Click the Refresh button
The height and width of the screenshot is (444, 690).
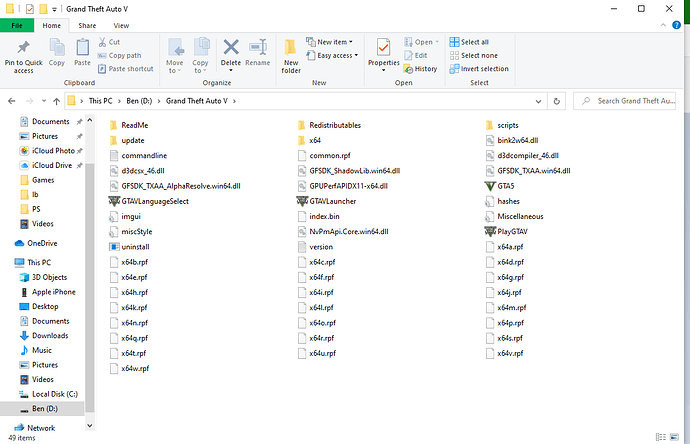(x=556, y=101)
